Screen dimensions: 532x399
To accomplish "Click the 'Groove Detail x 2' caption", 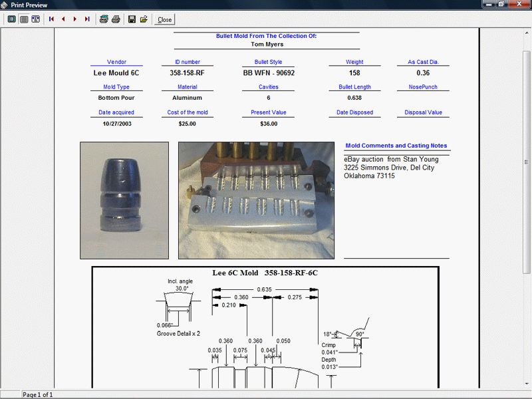I will pyautogui.click(x=178, y=334).
